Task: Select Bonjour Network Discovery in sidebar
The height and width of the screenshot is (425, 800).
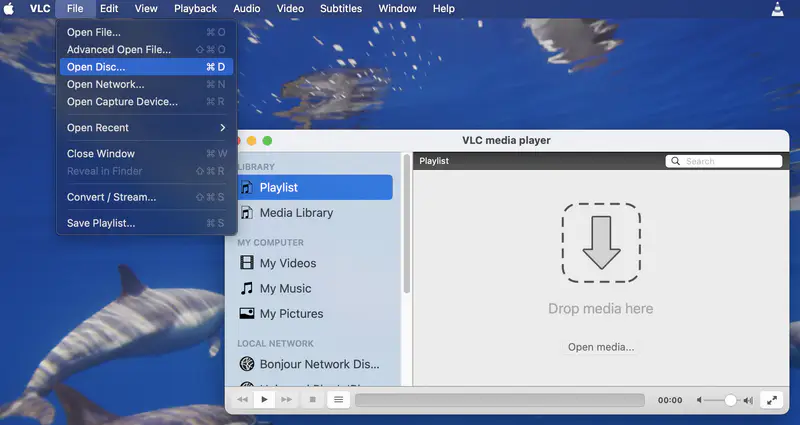Action: [315, 364]
